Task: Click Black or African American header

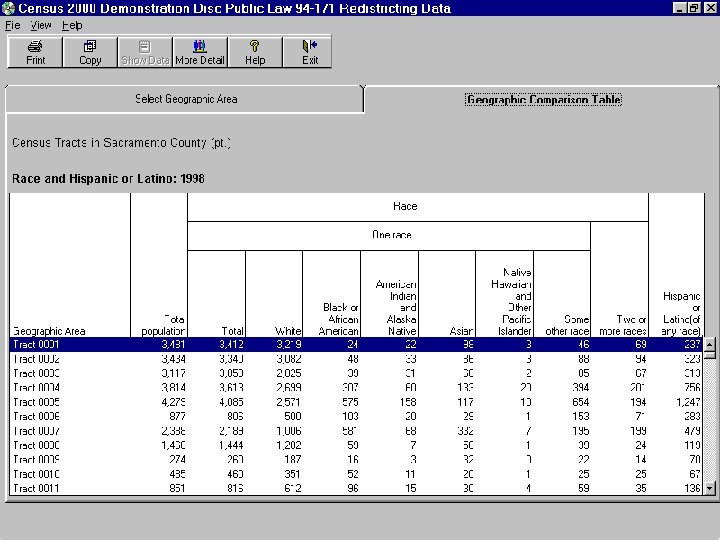Action: click(x=332, y=294)
